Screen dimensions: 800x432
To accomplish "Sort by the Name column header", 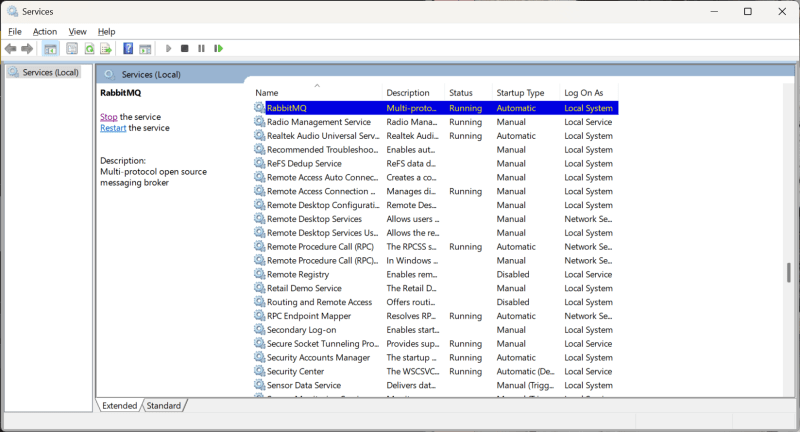I will pyautogui.click(x=318, y=92).
